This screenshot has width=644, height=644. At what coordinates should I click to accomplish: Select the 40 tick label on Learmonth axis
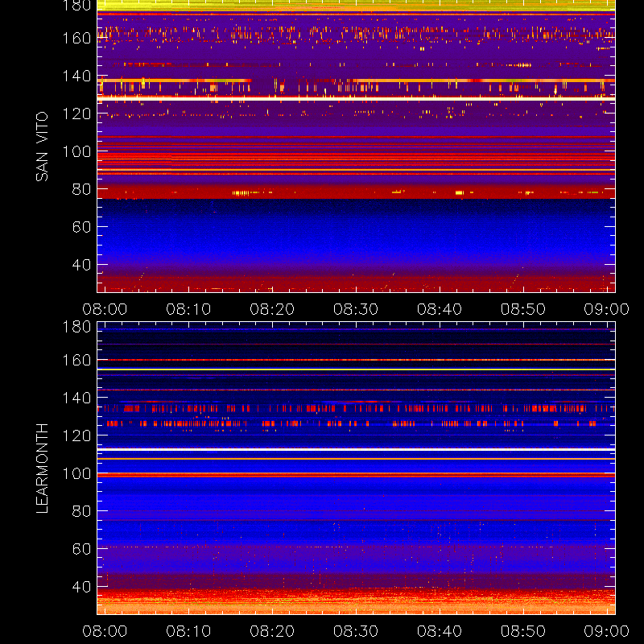(x=81, y=587)
